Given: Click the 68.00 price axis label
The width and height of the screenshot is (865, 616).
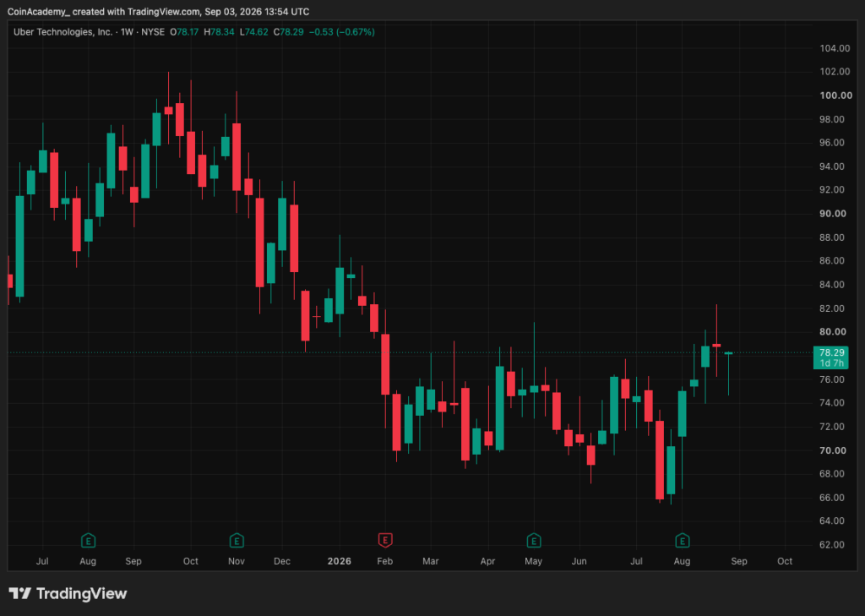Looking at the screenshot, I should [831, 473].
